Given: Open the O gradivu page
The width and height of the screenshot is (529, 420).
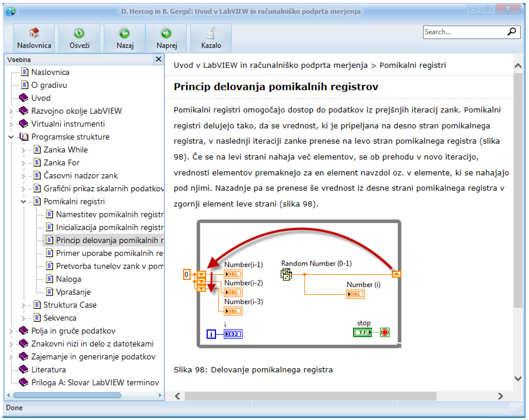Looking at the screenshot, I should pyautogui.click(x=49, y=85).
